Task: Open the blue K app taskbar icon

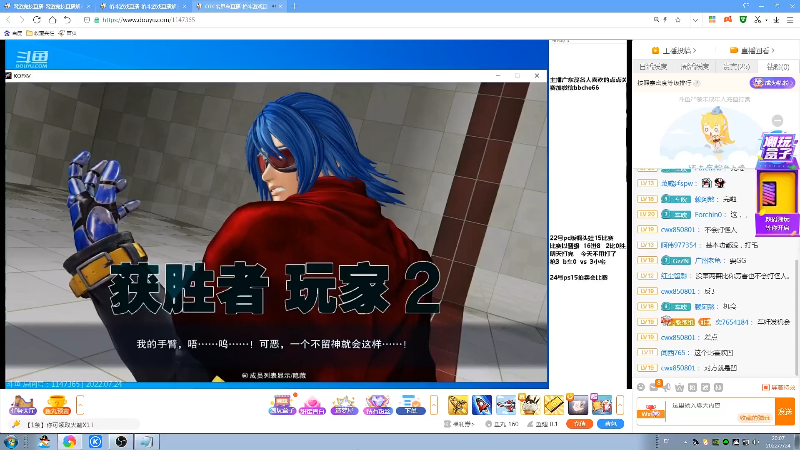Action: click(x=95, y=441)
